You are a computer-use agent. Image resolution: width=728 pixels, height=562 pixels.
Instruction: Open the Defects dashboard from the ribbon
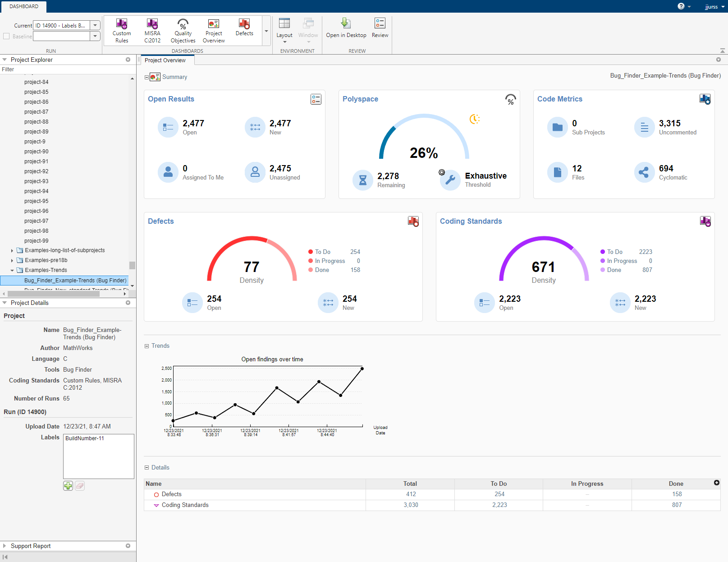click(x=244, y=30)
